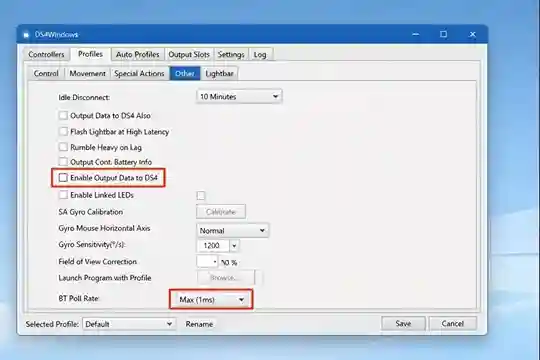The width and height of the screenshot is (540, 360).
Task: Check Enable Output Data to DS4
Action: click(63, 178)
